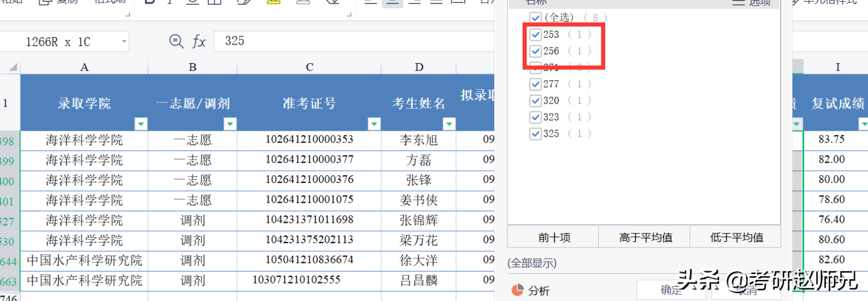Open the 录取学院 column filter dropdown

(x=141, y=124)
